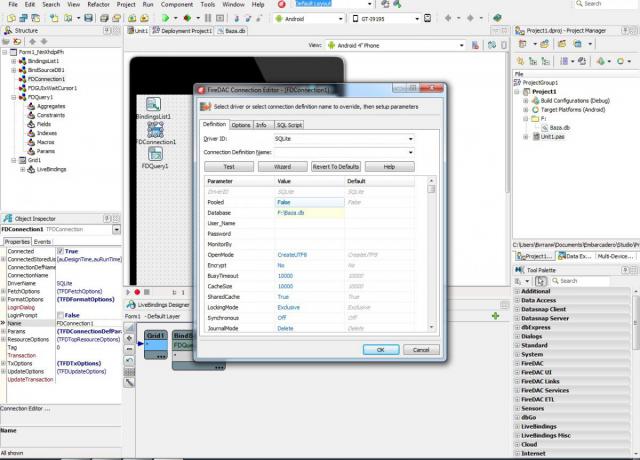Click the zoom out minus icon in designer sidebar
The width and height of the screenshot is (640, 460).
click(x=129, y=349)
